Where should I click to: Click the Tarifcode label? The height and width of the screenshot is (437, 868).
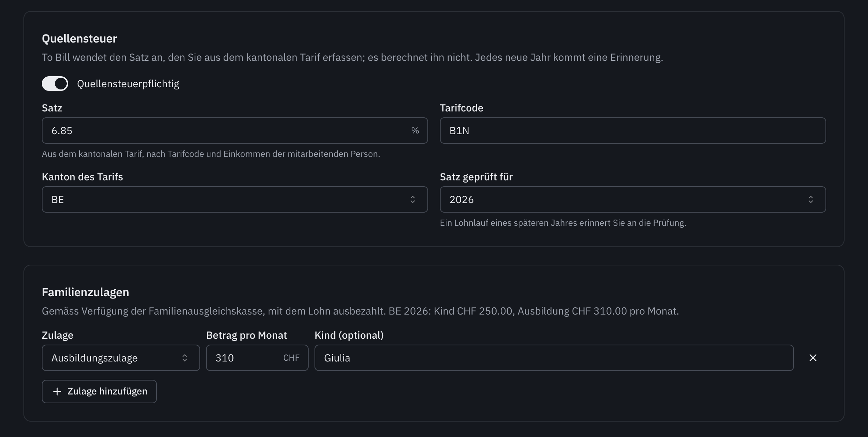point(461,108)
